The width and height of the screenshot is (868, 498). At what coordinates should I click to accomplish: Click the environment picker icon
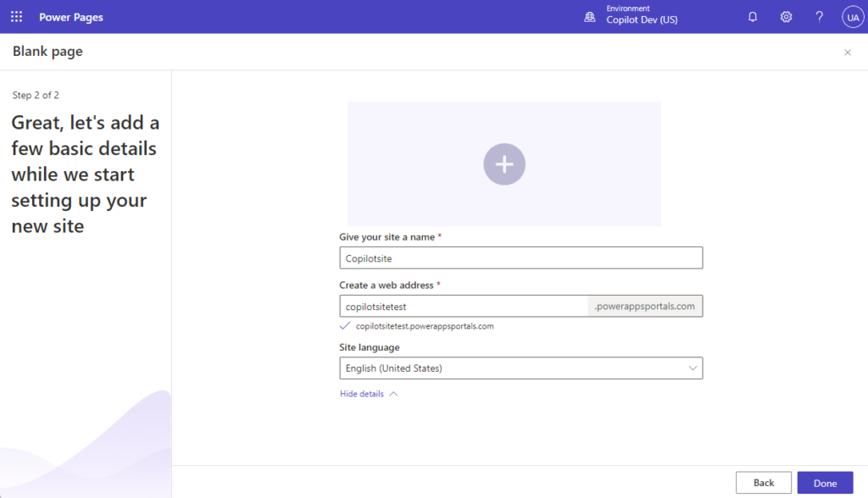tap(590, 17)
